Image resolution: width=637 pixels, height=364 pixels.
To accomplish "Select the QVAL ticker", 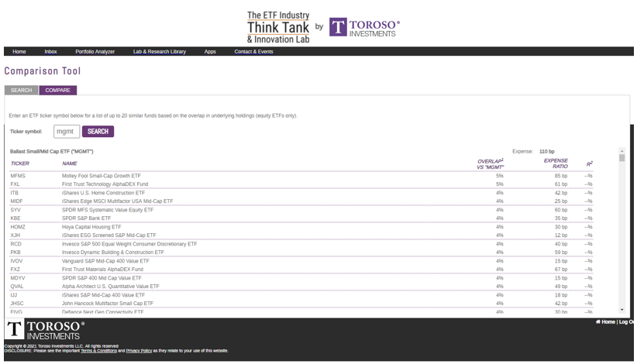I will pos(17,287).
